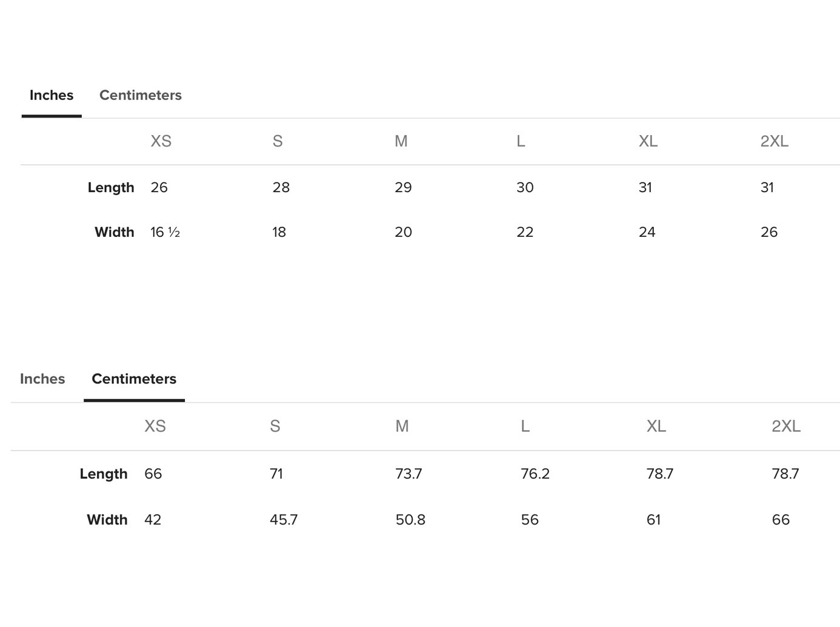840x627 pixels.
Task: Click length value 26 under XS
Action: click(x=159, y=187)
